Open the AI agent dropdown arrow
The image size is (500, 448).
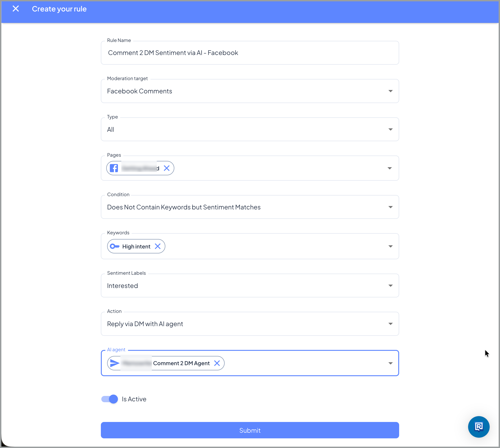click(x=390, y=363)
